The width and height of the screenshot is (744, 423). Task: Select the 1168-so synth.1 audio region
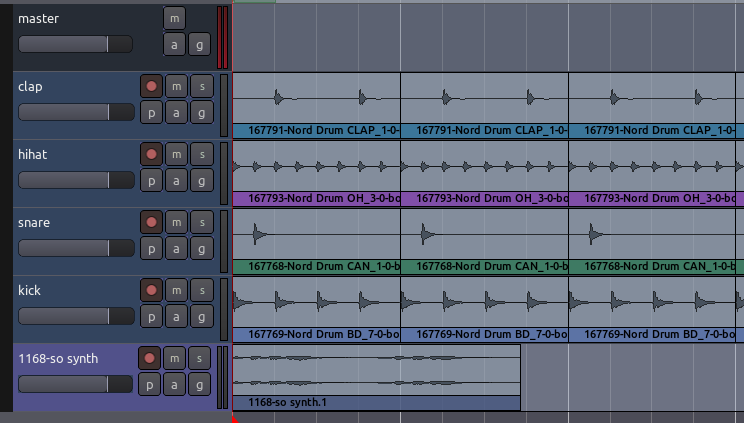[x=377, y=377]
